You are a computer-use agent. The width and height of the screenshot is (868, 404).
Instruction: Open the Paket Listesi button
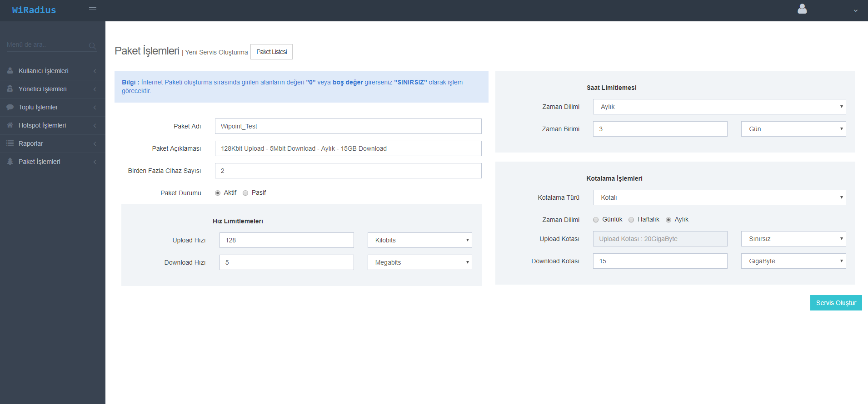271,52
